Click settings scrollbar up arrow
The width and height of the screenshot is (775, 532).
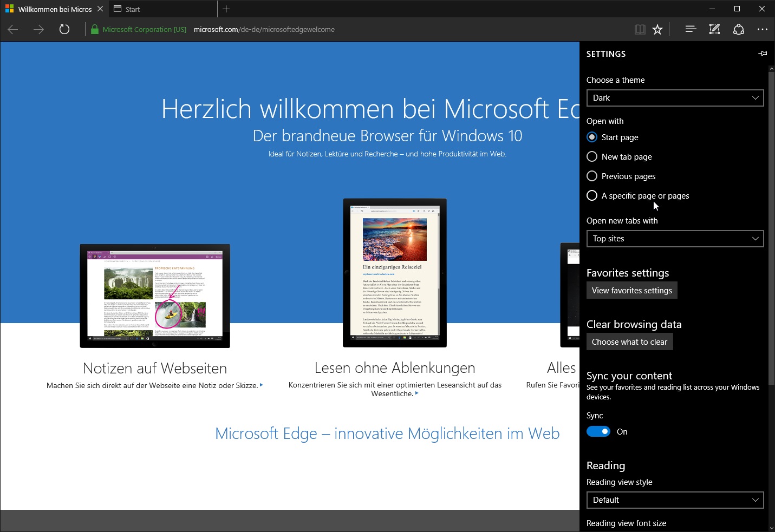pos(771,69)
